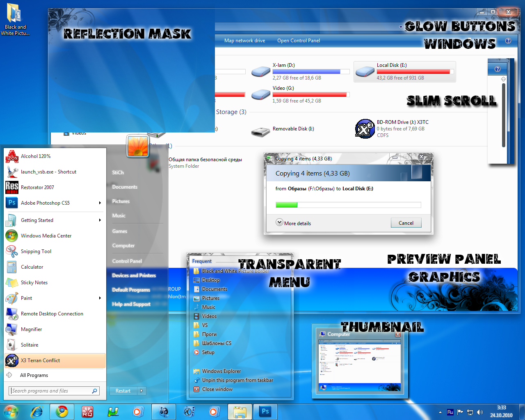The image size is (525, 420).
Task: Expand All Programs
Action: tap(55, 375)
